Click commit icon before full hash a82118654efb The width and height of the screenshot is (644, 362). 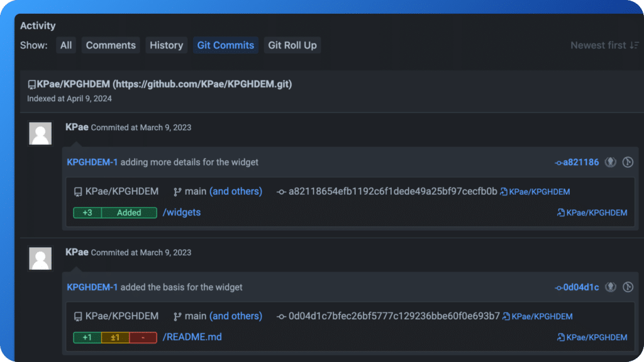(x=281, y=192)
